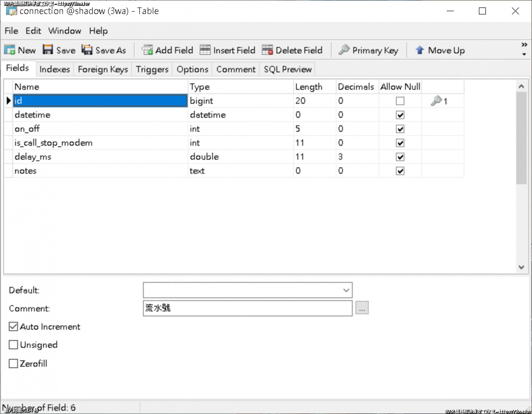The height and width of the screenshot is (414, 532).
Task: Set Primary Key using key icon
Action: click(344, 50)
